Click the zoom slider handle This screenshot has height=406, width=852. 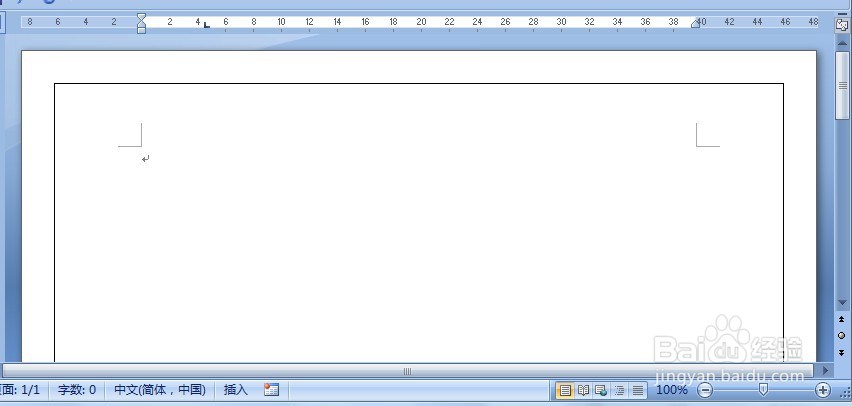(x=763, y=389)
